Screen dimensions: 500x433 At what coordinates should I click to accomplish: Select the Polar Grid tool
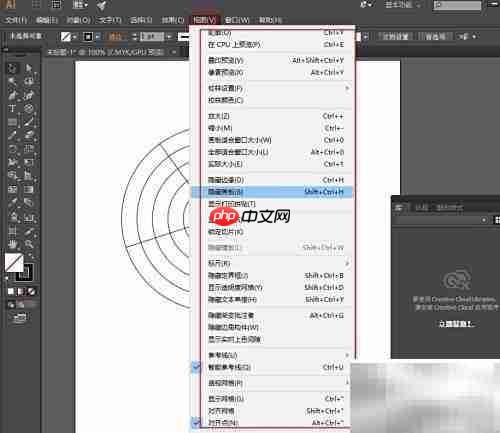pyautogui.click(x=29, y=108)
